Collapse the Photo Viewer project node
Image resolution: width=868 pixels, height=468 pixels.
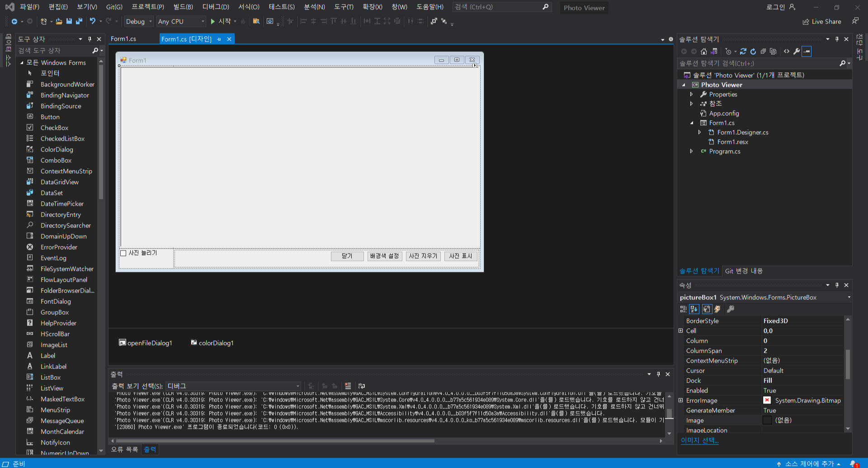coord(684,85)
